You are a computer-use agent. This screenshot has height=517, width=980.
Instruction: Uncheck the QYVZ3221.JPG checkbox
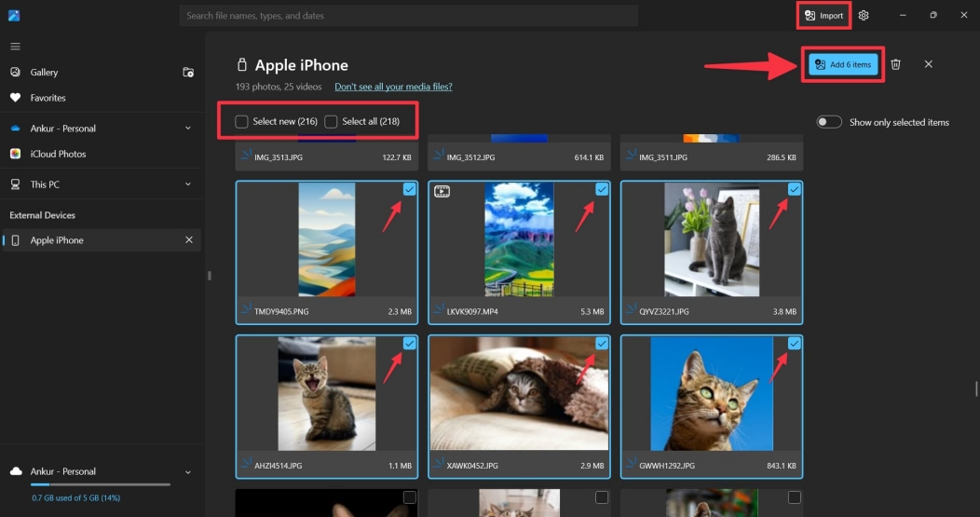point(794,189)
